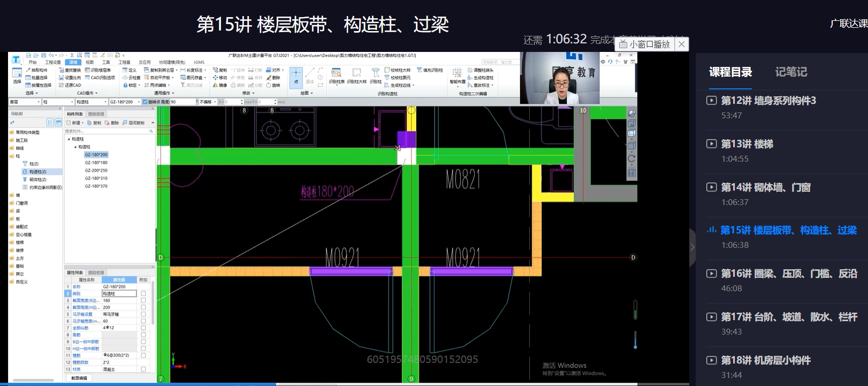Tick the 附加 checkbox for 马牙槎宽度 row
Viewport: 868px width, 386px height.
(143, 321)
